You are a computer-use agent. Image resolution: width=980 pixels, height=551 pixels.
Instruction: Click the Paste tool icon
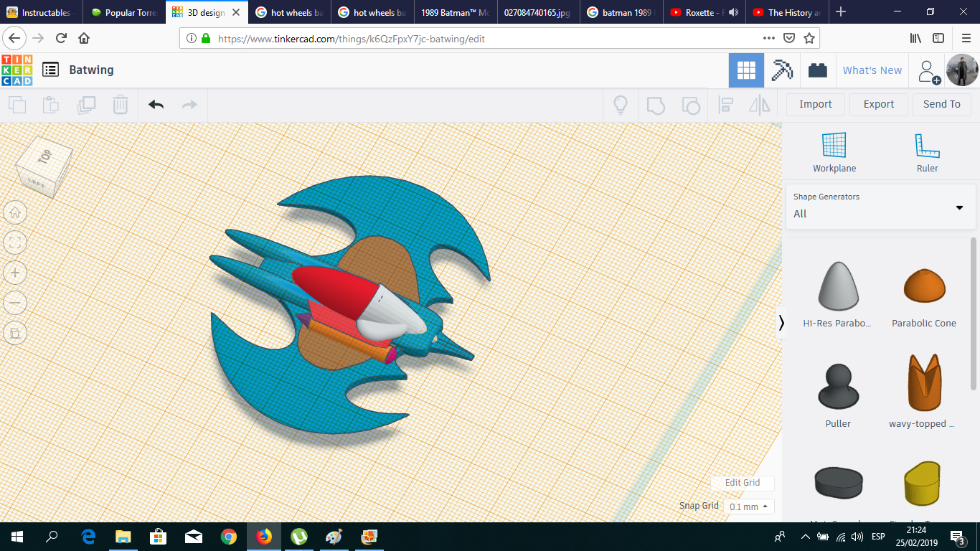coord(51,105)
